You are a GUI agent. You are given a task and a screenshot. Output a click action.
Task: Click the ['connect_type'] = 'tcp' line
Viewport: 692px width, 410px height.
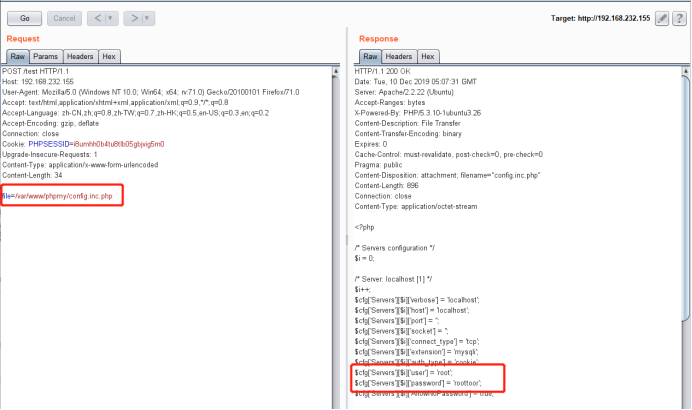(417, 342)
